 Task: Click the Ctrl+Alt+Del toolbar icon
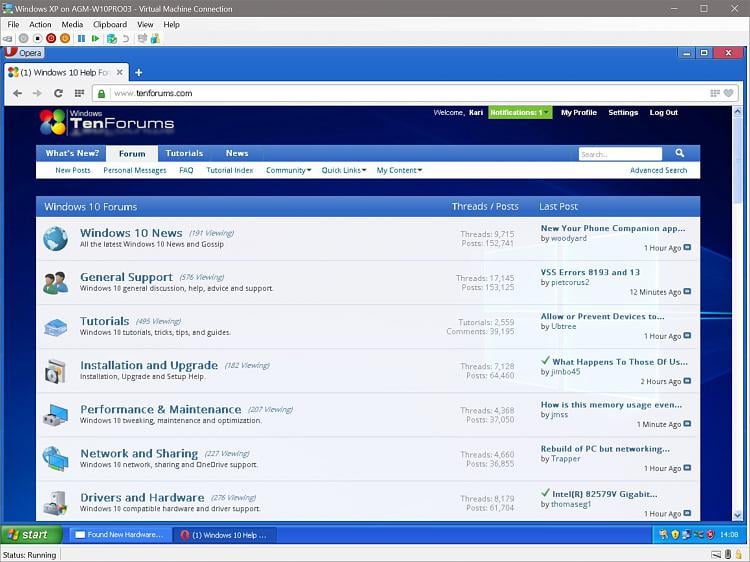(x=8, y=39)
